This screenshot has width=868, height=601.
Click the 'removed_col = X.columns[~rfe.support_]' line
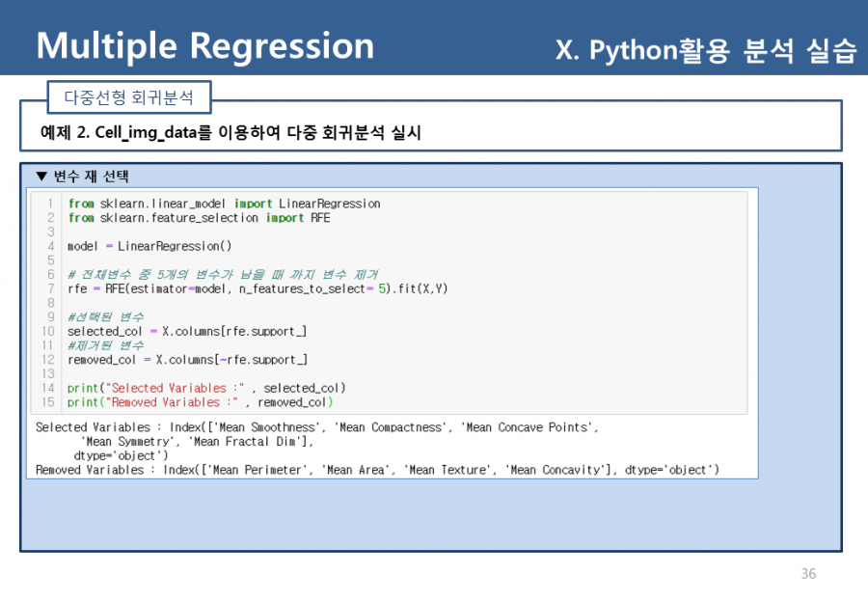(188, 360)
